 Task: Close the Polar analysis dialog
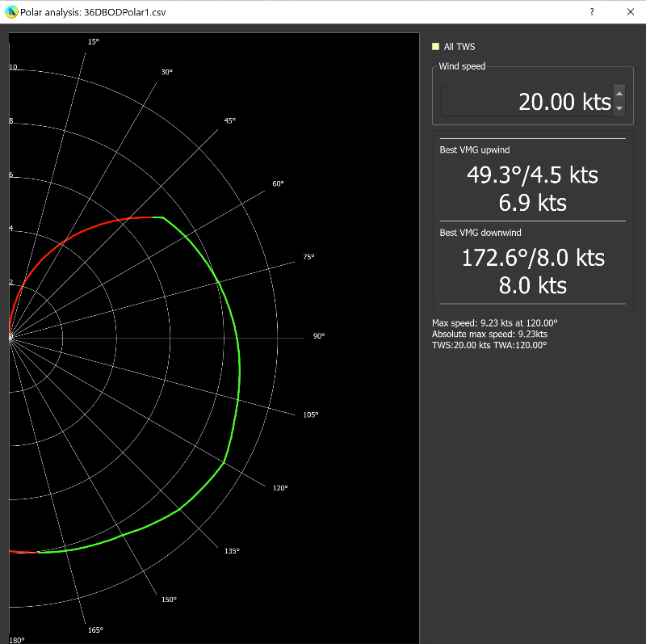tap(631, 12)
